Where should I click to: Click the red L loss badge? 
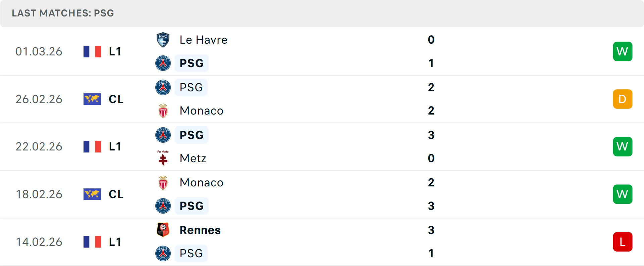(x=623, y=242)
